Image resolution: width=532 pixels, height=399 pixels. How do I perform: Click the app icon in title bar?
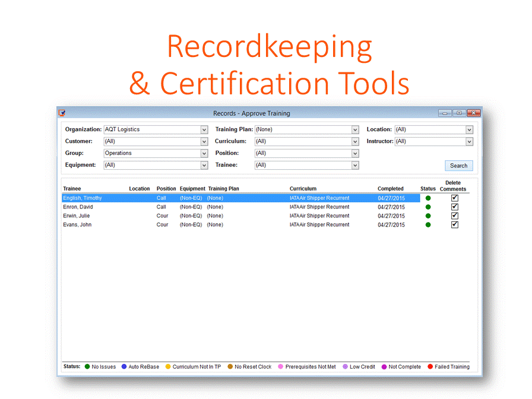coord(62,113)
